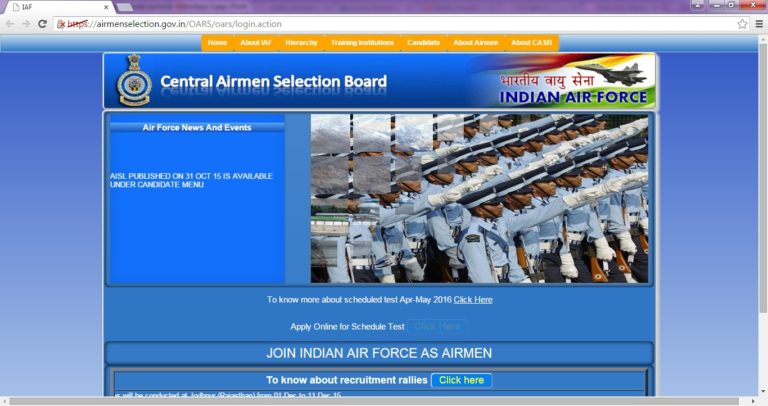Click the insecure HTTPS warning icon
The width and height of the screenshot is (768, 406).
click(x=60, y=24)
